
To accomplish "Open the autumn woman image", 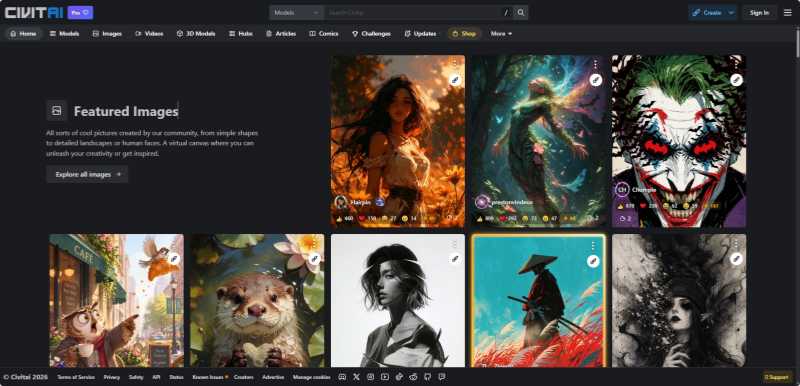I will (397, 141).
